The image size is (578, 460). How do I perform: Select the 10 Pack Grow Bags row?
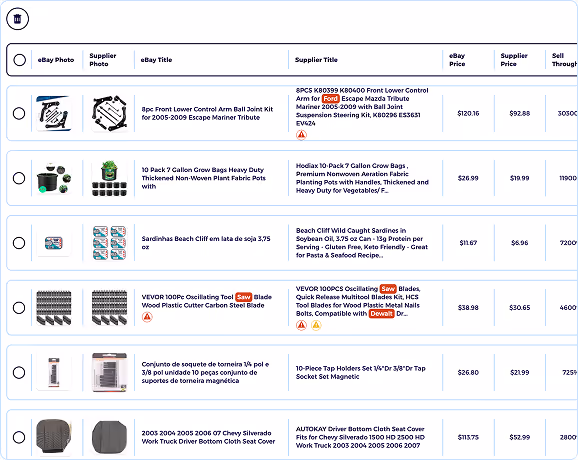(x=19, y=178)
